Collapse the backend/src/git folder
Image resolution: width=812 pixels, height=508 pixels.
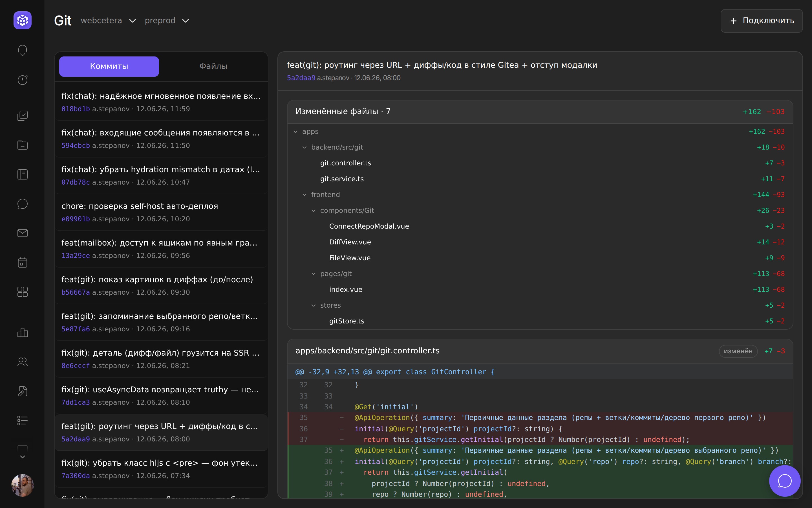coord(305,148)
